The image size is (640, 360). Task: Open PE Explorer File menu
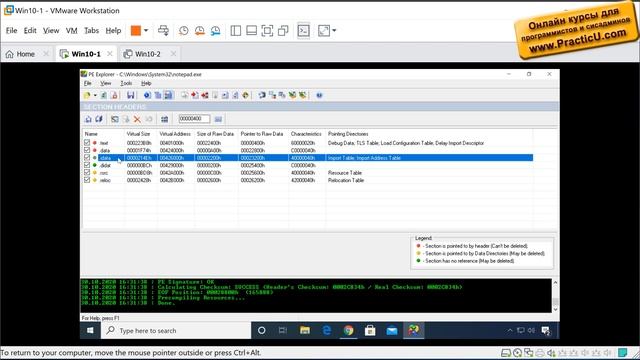tap(87, 83)
